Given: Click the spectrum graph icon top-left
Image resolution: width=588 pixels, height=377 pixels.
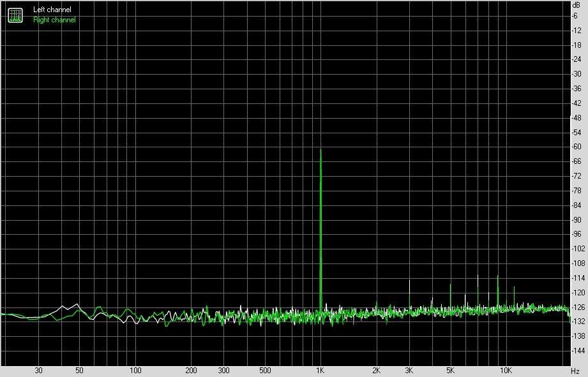Looking at the screenshot, I should [x=15, y=15].
